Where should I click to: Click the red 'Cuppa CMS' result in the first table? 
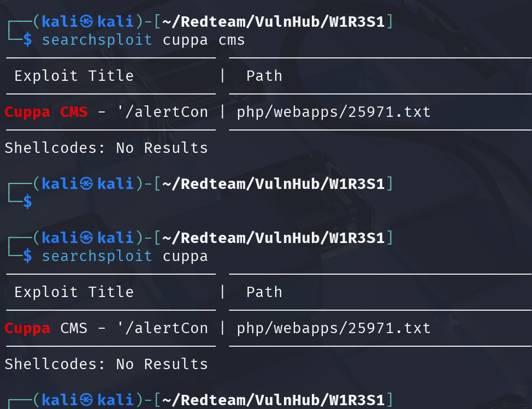(x=46, y=112)
